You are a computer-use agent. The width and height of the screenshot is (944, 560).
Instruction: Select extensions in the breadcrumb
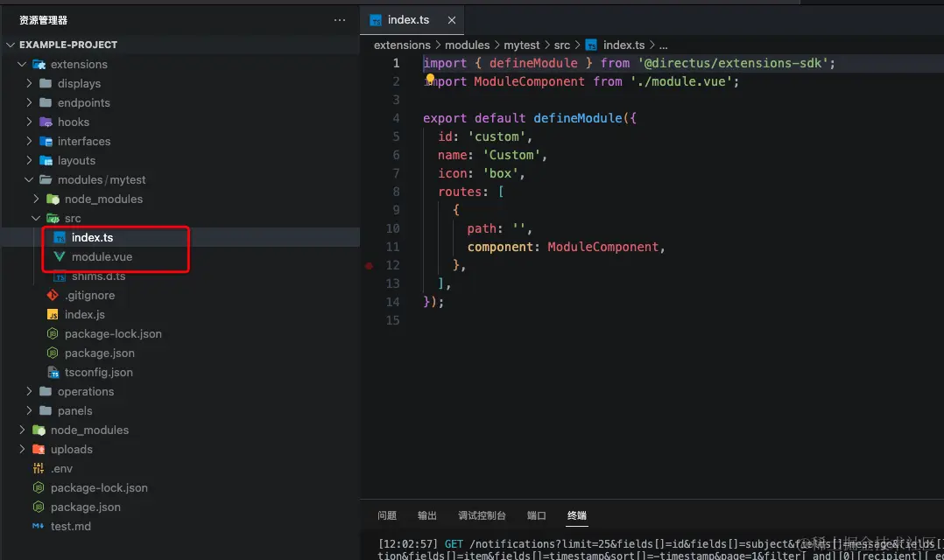click(402, 45)
